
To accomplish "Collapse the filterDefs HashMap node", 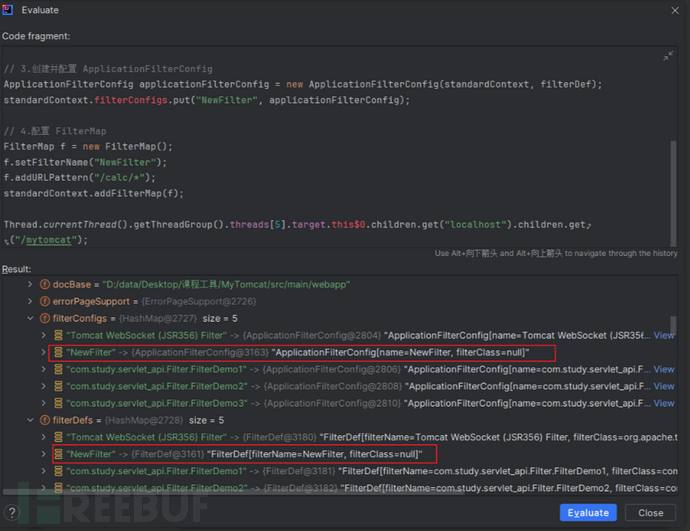I will pyautogui.click(x=29, y=420).
